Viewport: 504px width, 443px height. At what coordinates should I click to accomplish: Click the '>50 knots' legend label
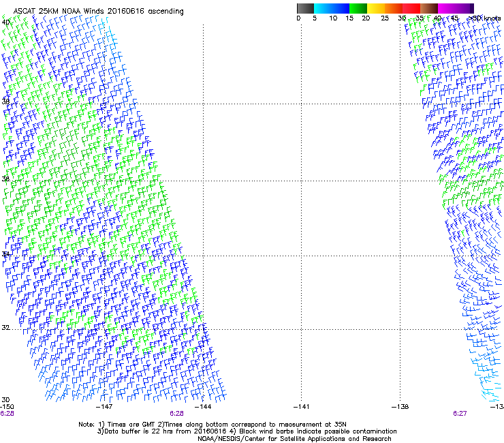(484, 18)
